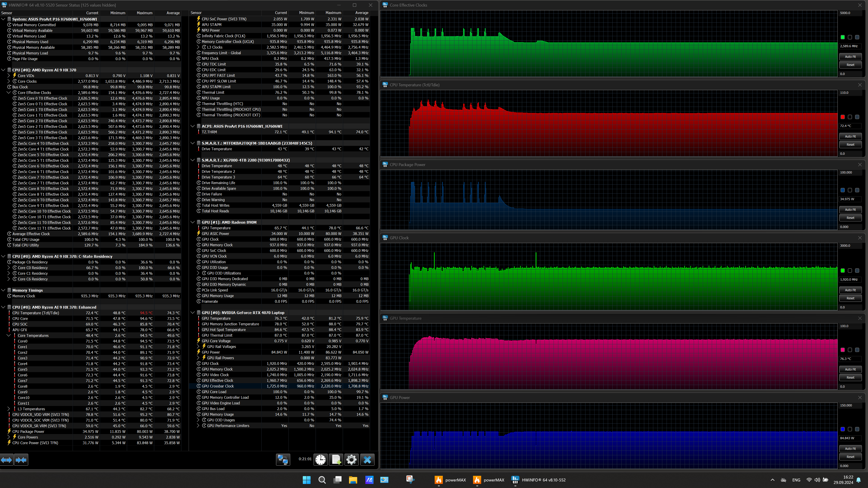
Task: Open the second powerMAX taskbar icon
Action: coord(477,480)
